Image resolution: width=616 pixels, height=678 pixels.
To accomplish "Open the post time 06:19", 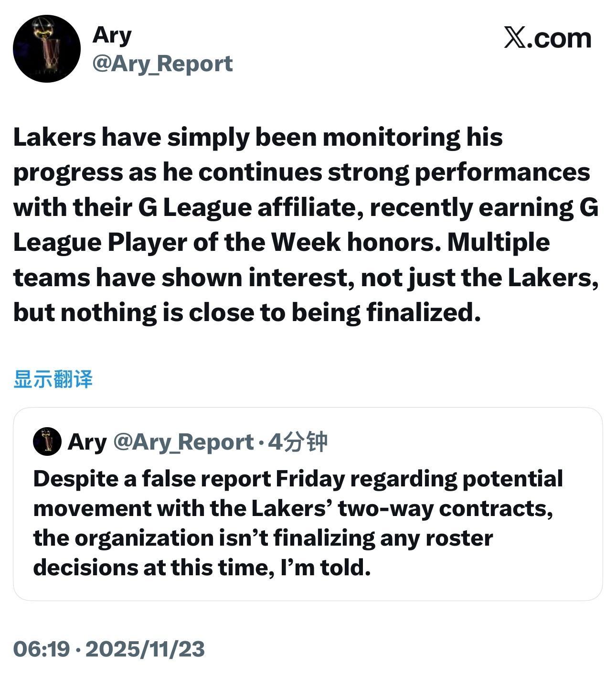I will tap(42, 649).
